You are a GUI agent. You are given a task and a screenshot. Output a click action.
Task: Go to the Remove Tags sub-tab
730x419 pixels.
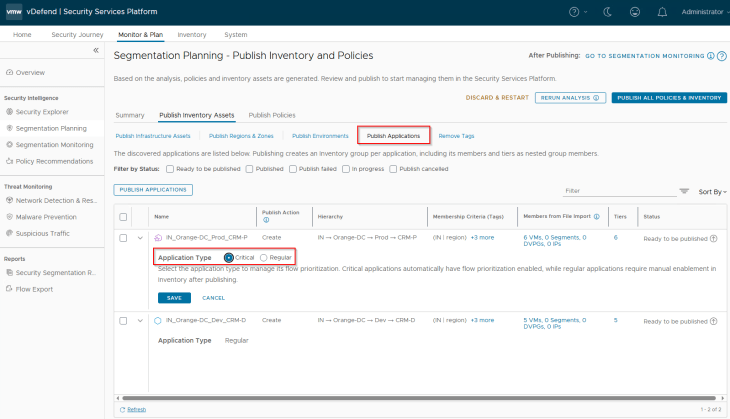click(456, 135)
